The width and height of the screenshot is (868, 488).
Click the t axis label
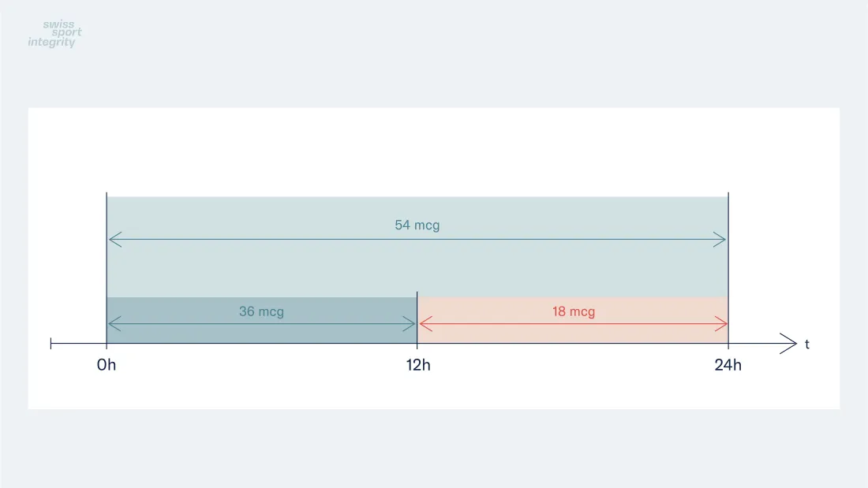point(807,345)
